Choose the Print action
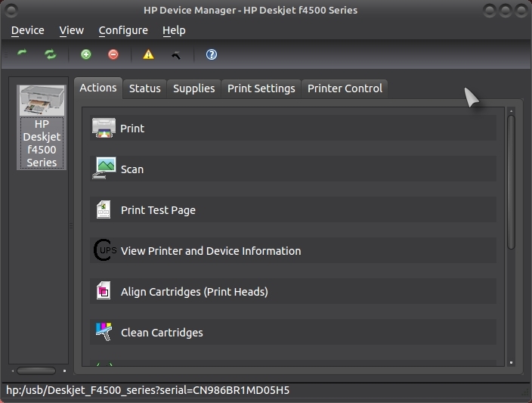The width and height of the screenshot is (532, 403). [293, 128]
